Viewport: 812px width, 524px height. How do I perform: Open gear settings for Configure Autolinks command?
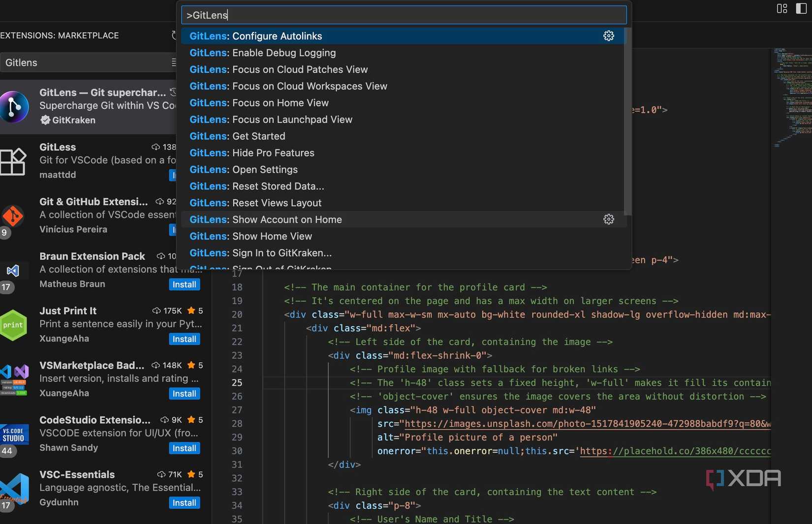[x=609, y=35]
